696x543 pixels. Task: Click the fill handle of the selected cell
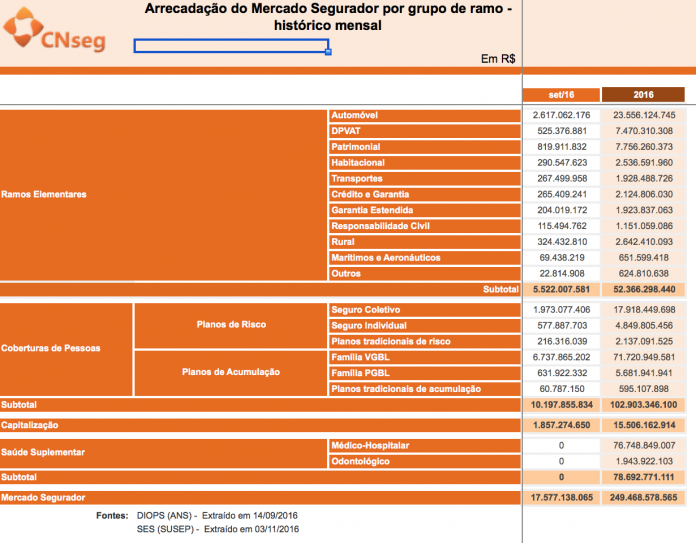pos(329,52)
